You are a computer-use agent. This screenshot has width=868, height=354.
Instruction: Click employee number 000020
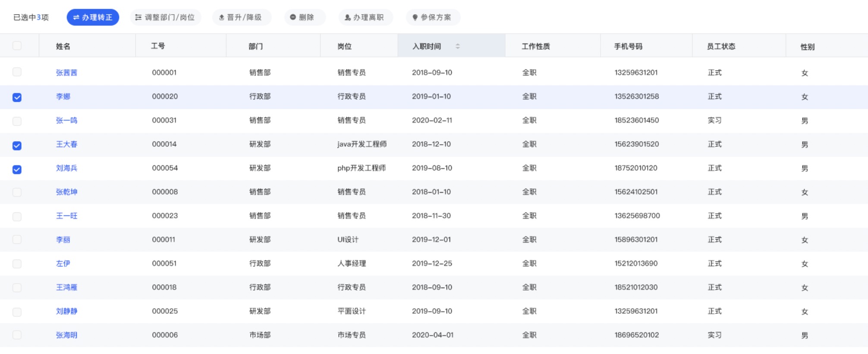(165, 96)
